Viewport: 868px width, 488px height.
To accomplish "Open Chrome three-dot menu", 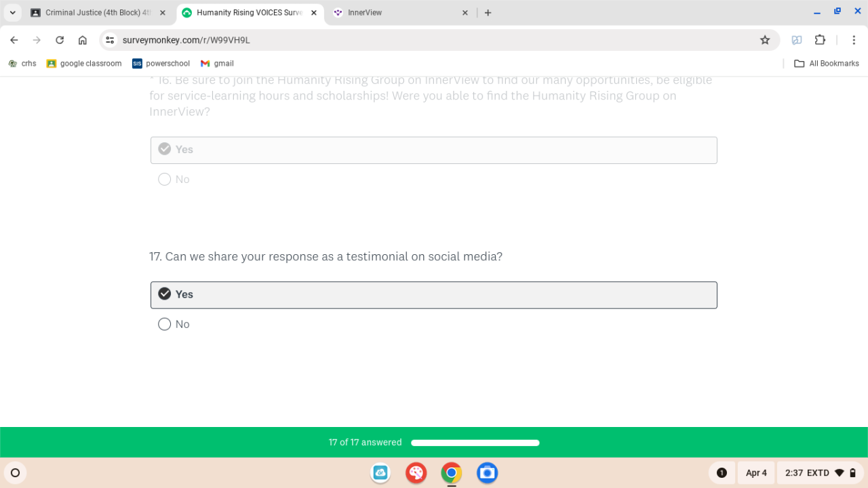I will click(x=853, y=40).
